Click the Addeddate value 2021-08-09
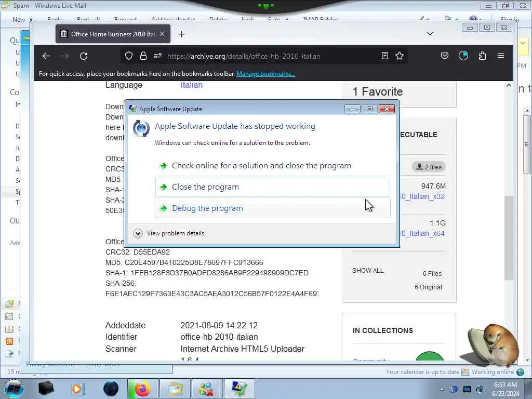 tap(219, 325)
